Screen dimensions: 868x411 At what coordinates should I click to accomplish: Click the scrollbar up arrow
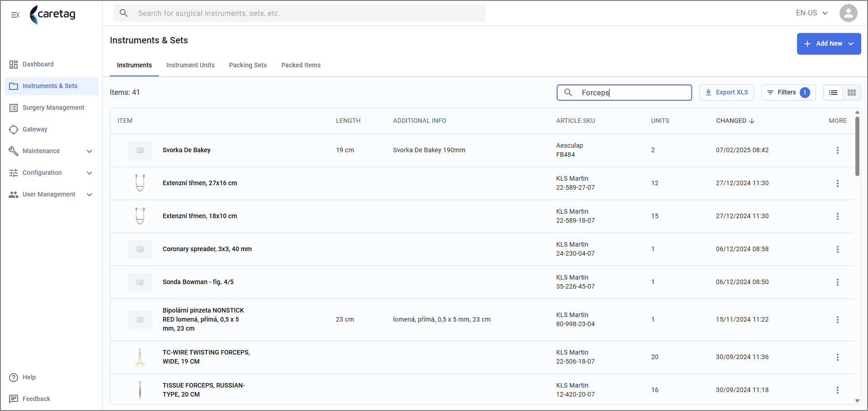pos(857,112)
